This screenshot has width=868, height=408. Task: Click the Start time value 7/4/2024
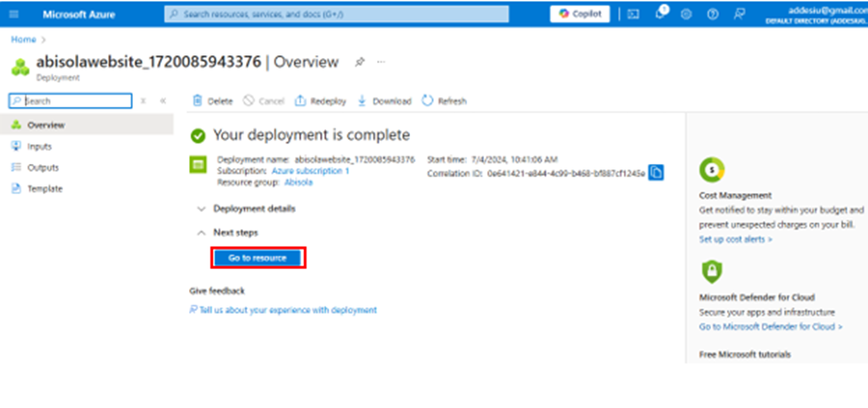coord(514,159)
